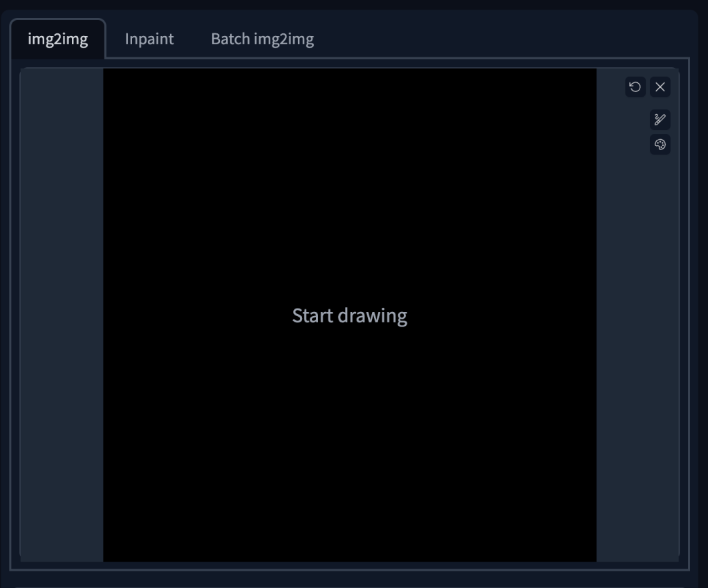Open the color palette picker
Screen dimensions: 708x588
(660, 145)
